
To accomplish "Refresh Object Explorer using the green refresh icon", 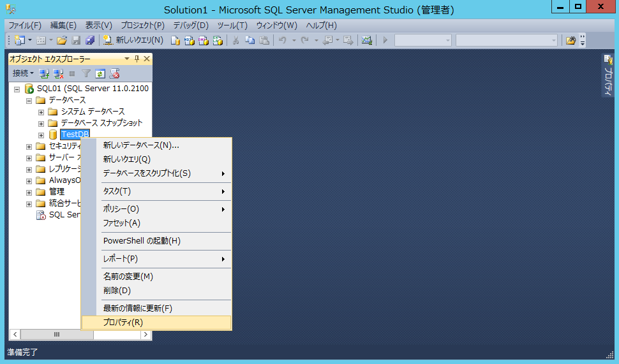I will (x=100, y=73).
